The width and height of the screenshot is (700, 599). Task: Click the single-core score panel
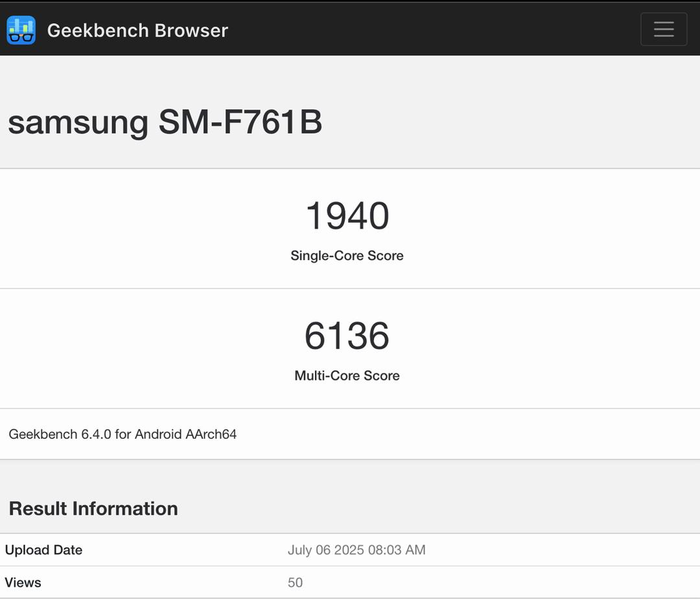(x=350, y=229)
